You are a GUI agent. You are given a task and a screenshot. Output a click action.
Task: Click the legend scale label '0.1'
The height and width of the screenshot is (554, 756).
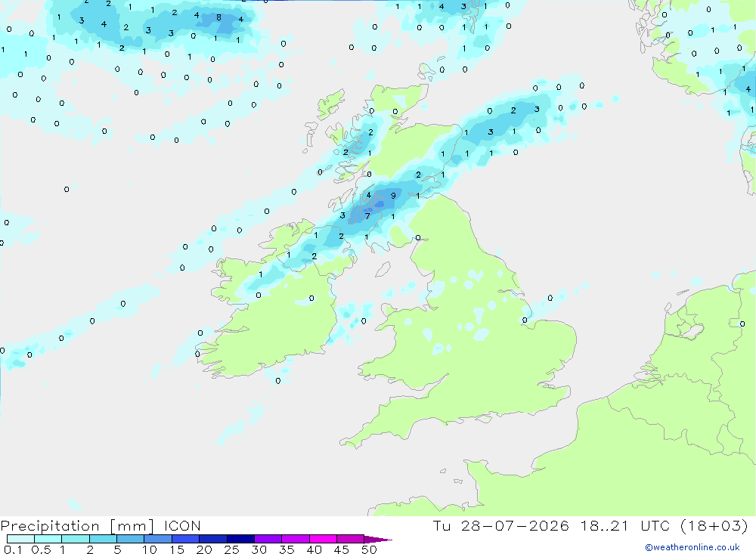(x=13, y=549)
